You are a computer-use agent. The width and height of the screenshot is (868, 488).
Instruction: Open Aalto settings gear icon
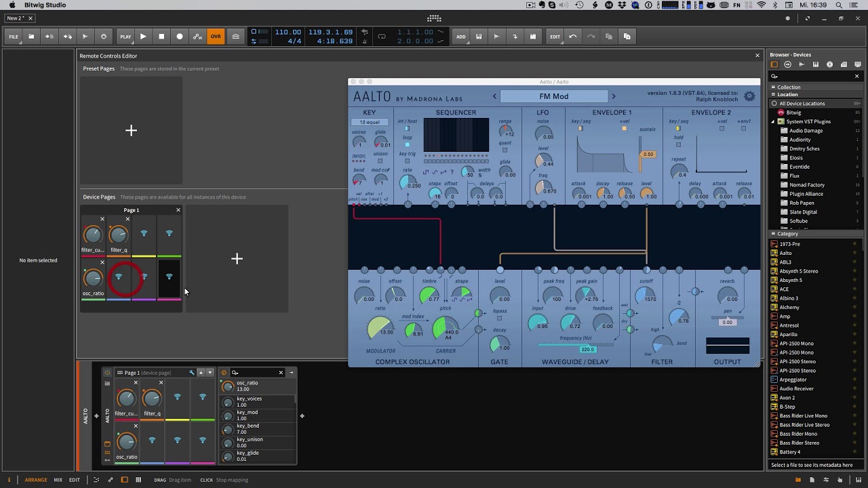[749, 96]
